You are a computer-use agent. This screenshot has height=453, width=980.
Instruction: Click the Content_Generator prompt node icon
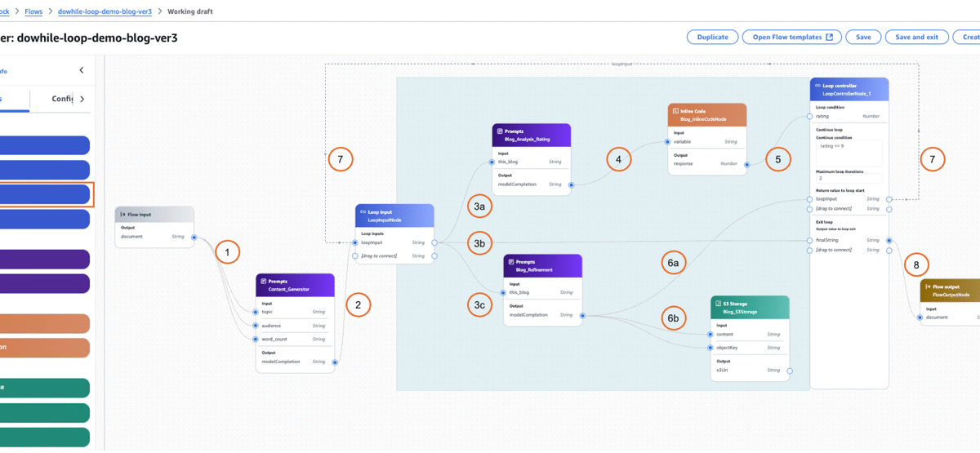[262, 281]
